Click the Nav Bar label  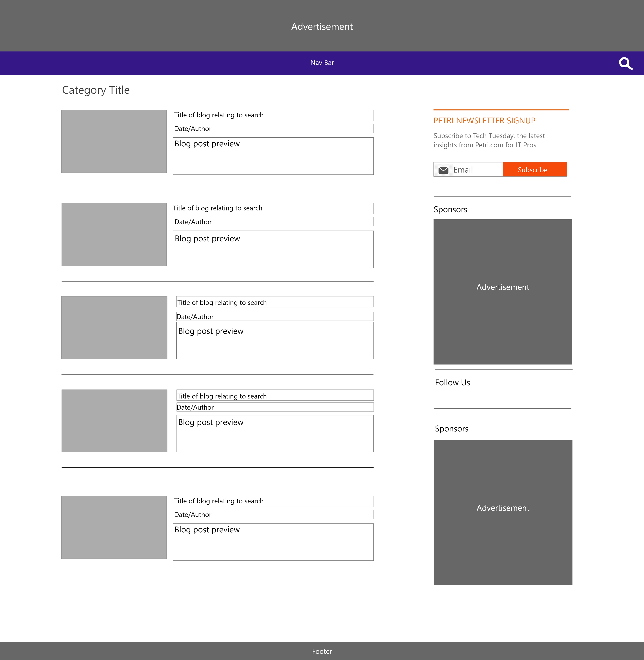coord(322,63)
